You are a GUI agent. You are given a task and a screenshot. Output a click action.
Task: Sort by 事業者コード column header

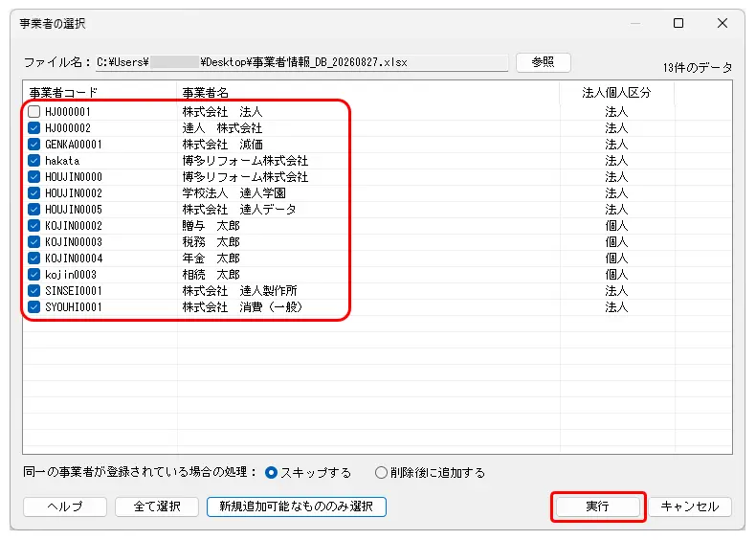click(100, 93)
